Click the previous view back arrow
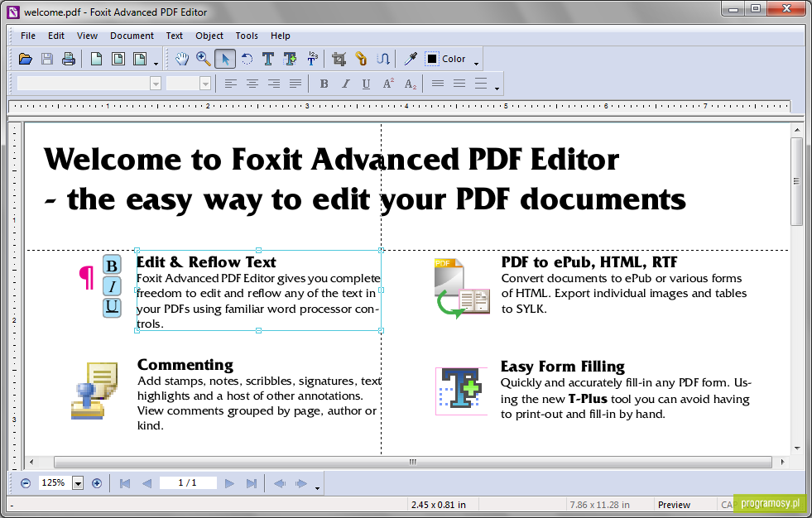 280,483
